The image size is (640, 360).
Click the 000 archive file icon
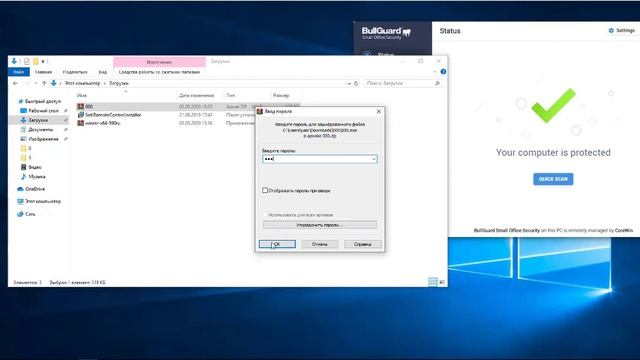click(x=81, y=107)
